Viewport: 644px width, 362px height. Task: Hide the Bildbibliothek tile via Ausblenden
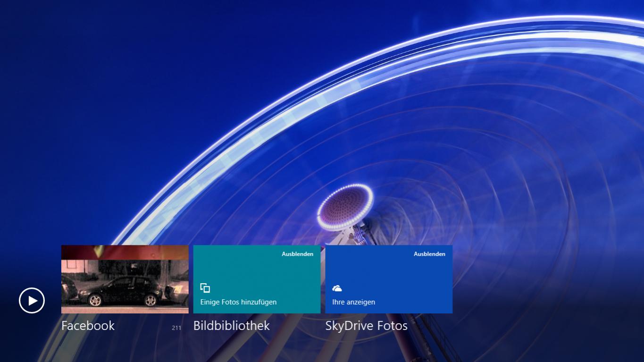tap(298, 254)
